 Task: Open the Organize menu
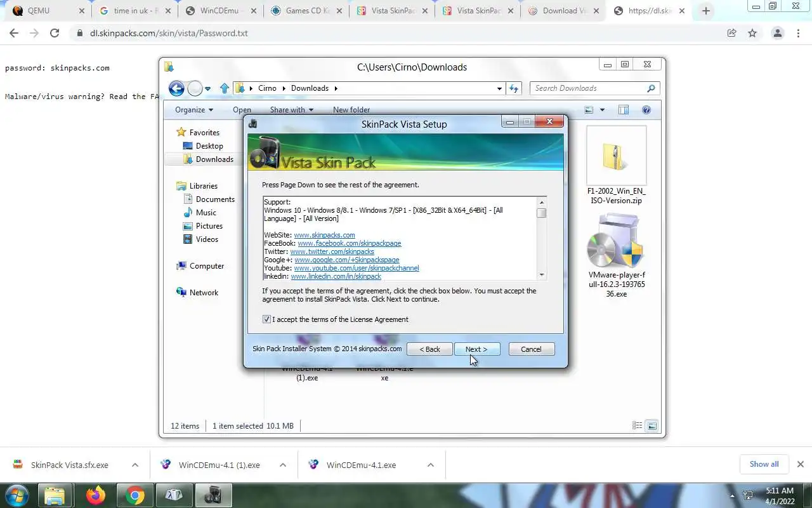(194, 110)
